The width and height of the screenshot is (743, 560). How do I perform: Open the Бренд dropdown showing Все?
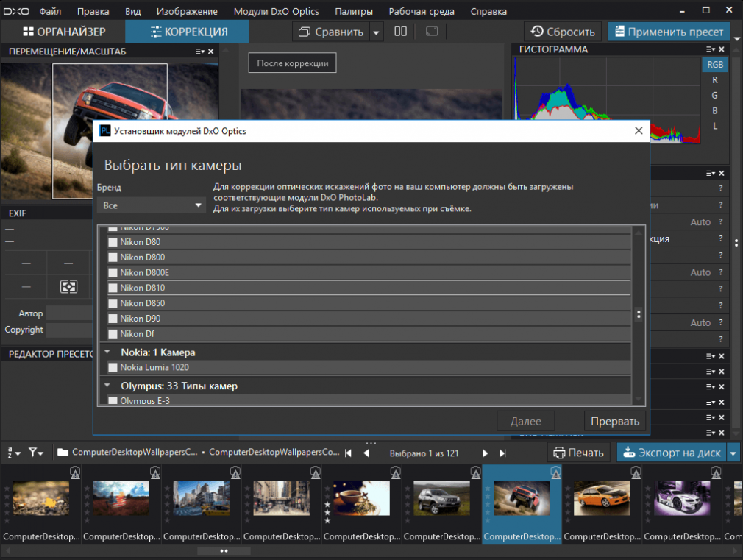(x=151, y=205)
